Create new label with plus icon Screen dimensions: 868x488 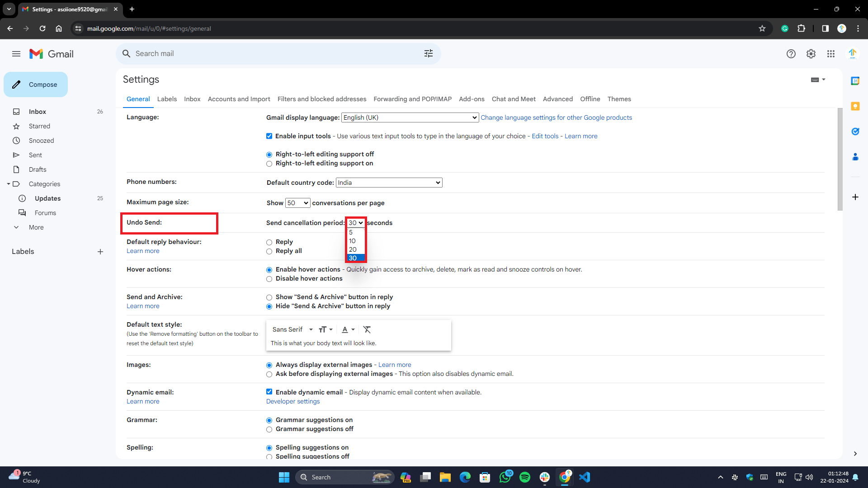point(100,252)
